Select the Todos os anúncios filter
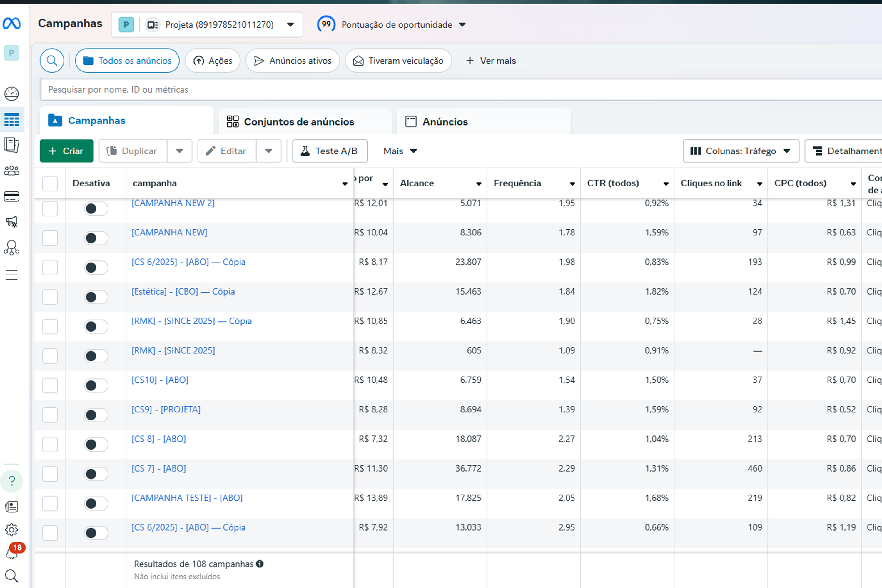The height and width of the screenshot is (588, 882). (x=127, y=61)
